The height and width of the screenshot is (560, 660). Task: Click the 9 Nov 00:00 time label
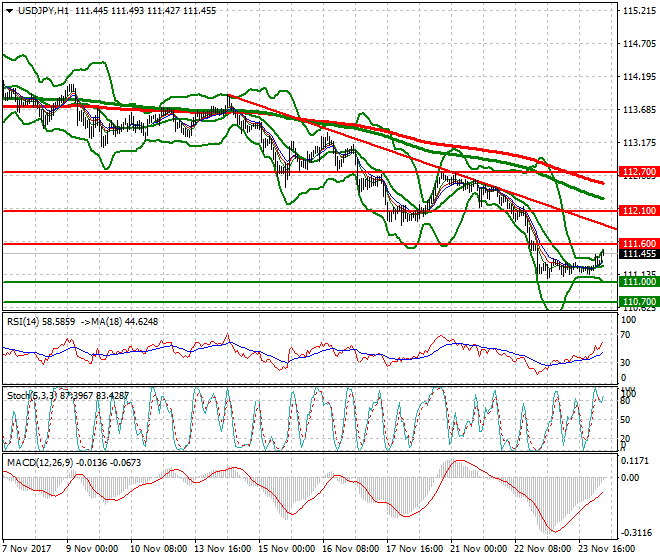tap(92, 549)
